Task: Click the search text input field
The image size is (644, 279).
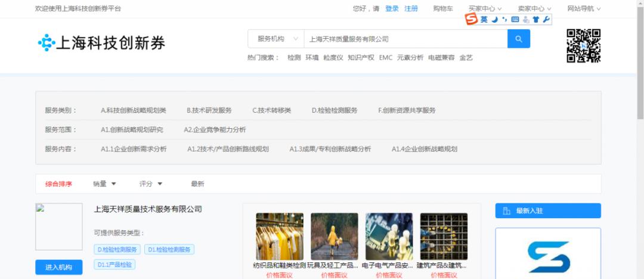Action: (x=406, y=39)
